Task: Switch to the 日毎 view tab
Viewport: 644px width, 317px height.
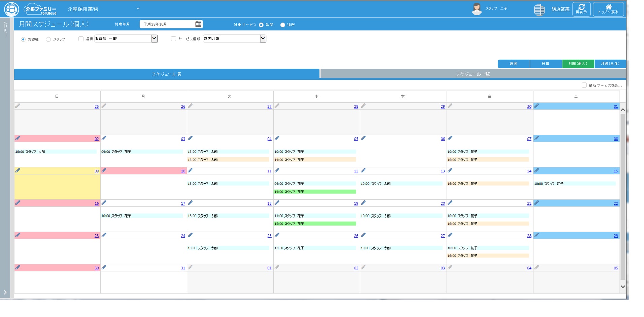Action: tap(546, 64)
